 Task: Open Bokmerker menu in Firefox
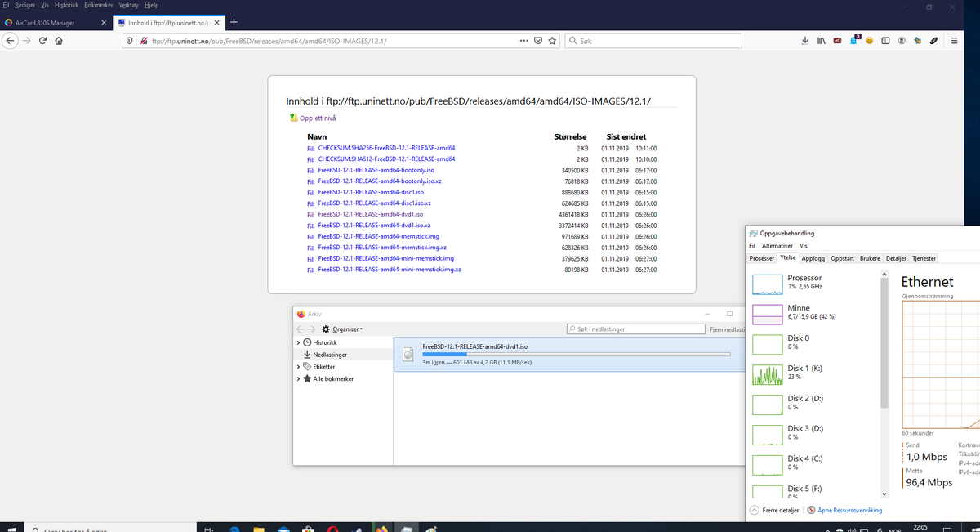[x=98, y=5]
